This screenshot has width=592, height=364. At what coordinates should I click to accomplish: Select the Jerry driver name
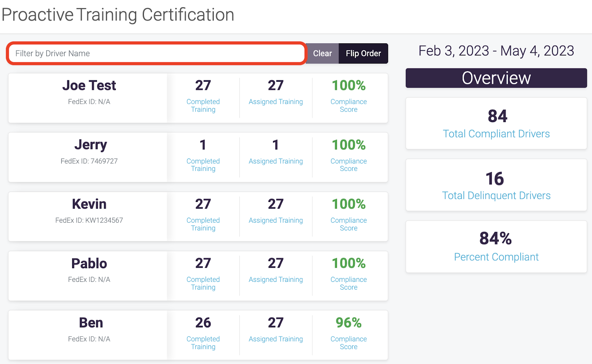(91, 145)
